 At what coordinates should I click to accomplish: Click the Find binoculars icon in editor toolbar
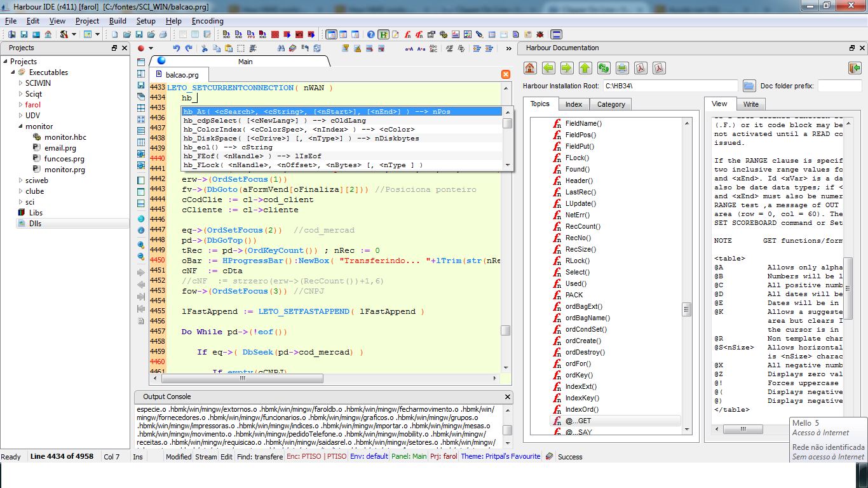point(280,48)
